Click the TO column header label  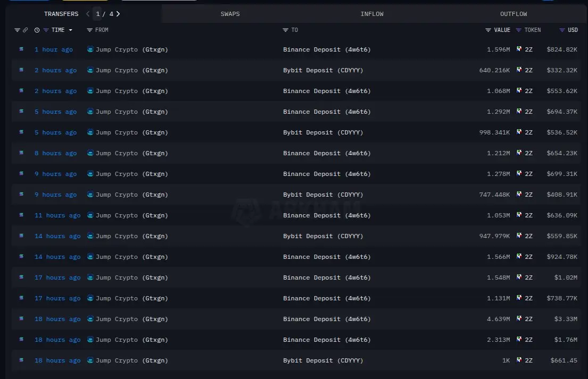point(294,30)
